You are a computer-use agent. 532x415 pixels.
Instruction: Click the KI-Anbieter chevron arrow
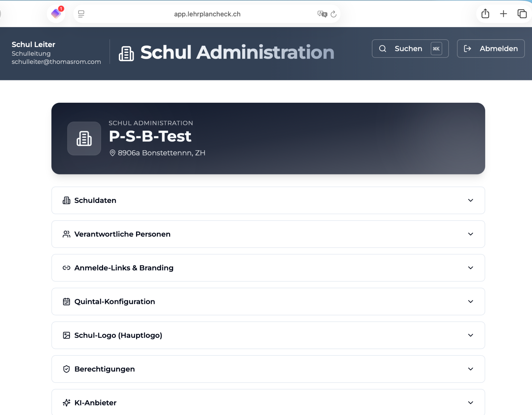point(470,403)
